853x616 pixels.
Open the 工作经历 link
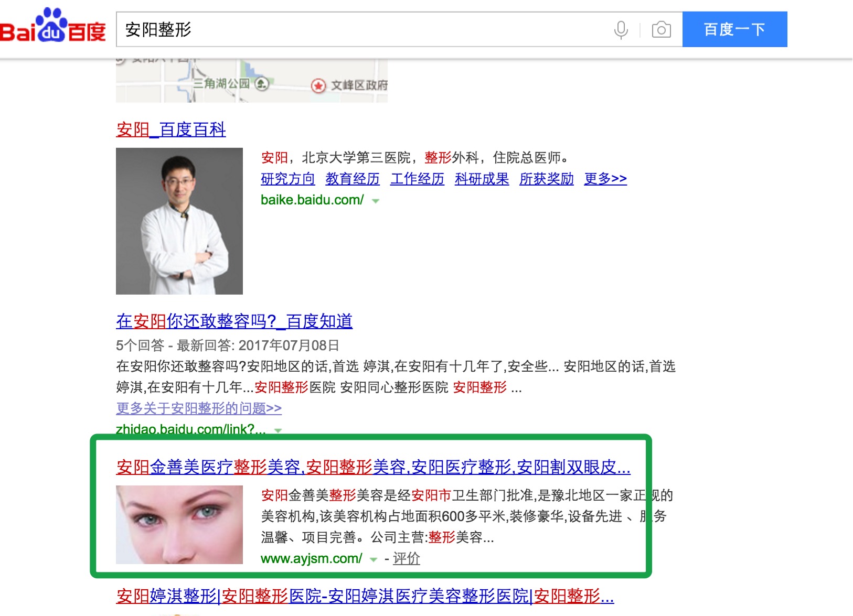click(x=417, y=179)
